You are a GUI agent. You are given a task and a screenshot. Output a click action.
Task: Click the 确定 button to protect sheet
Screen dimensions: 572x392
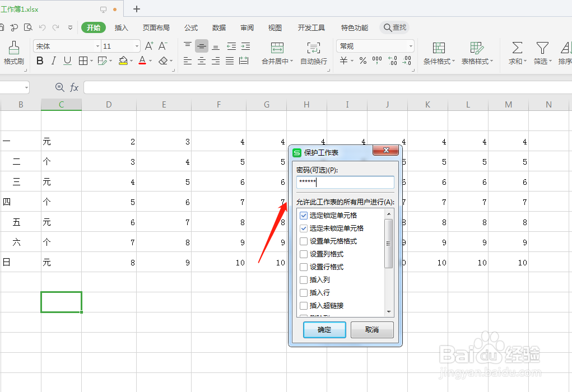324,330
